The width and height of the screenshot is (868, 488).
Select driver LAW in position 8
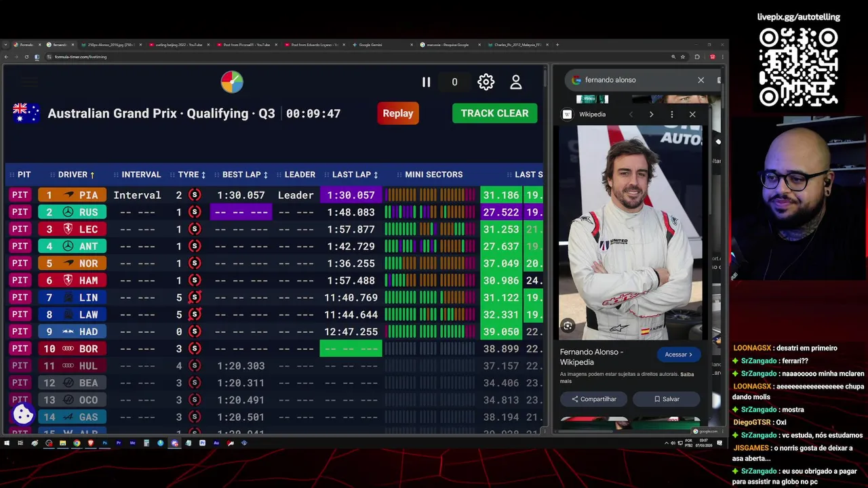coord(72,314)
